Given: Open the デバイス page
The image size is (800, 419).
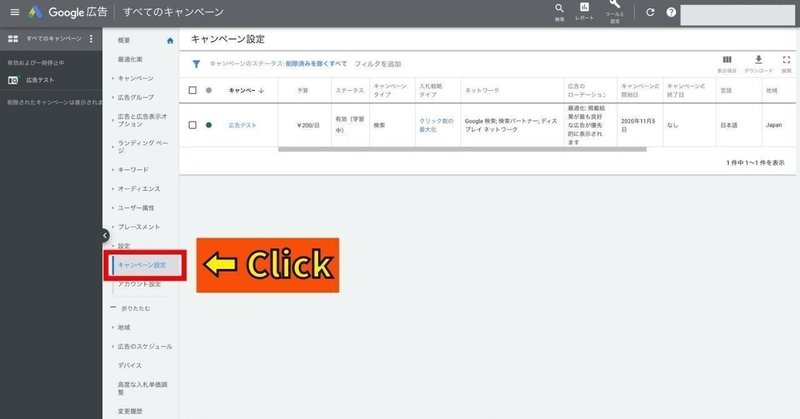Looking at the screenshot, I should click(130, 365).
